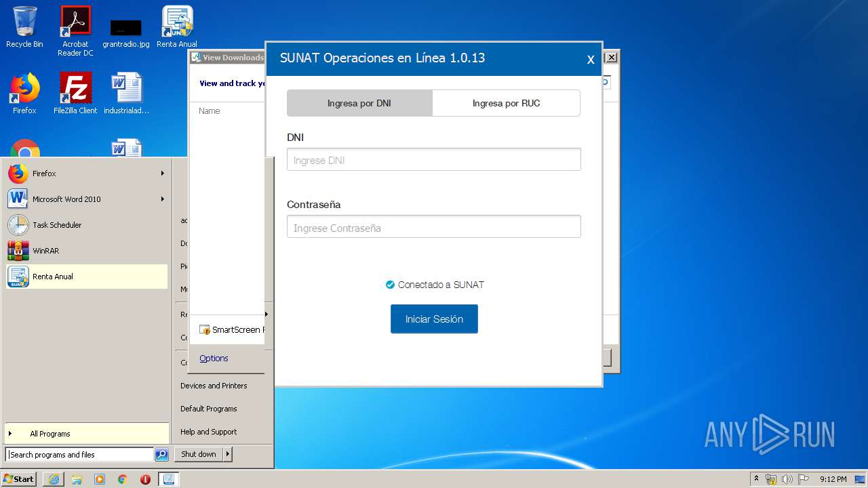Open Windows Media Player on taskbar
This screenshot has width=868, height=488.
[x=100, y=479]
